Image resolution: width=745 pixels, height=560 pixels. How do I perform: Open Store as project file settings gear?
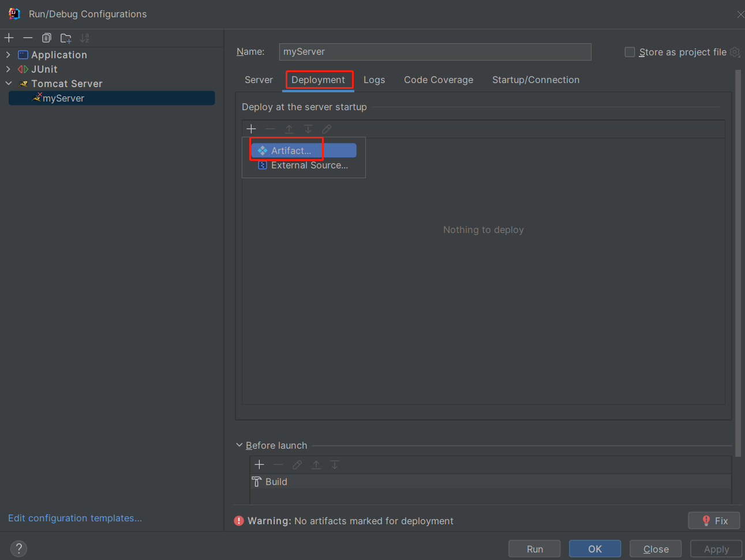tap(735, 52)
